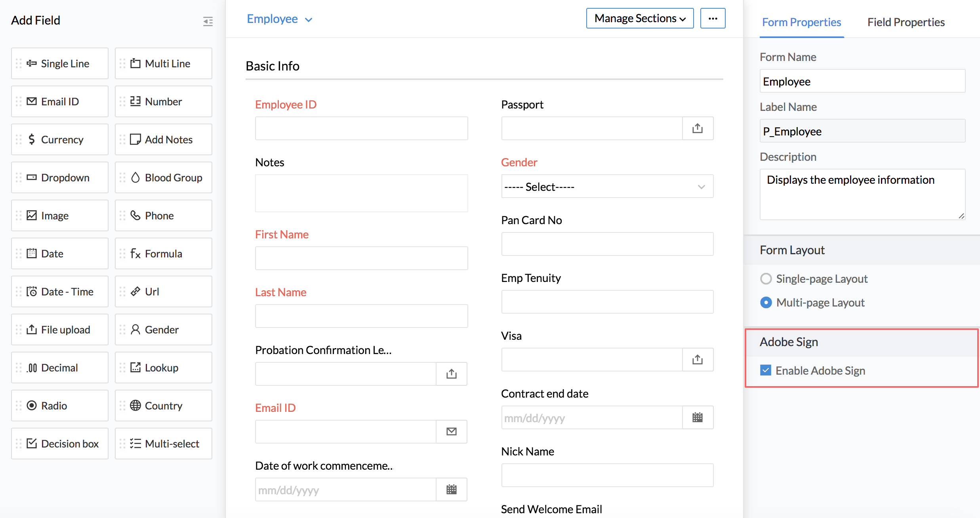Select Multi-page Layout radio option
Image resolution: width=980 pixels, height=518 pixels.
pyautogui.click(x=766, y=303)
